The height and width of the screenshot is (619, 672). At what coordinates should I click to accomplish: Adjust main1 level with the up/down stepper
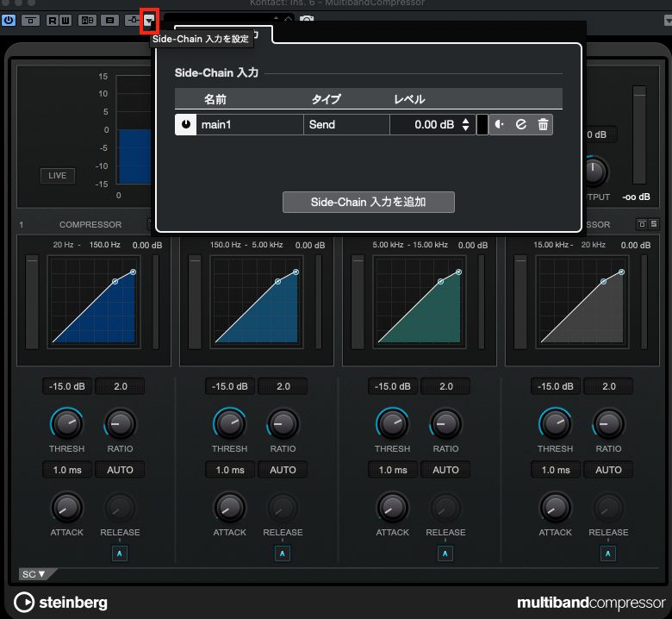[466, 124]
